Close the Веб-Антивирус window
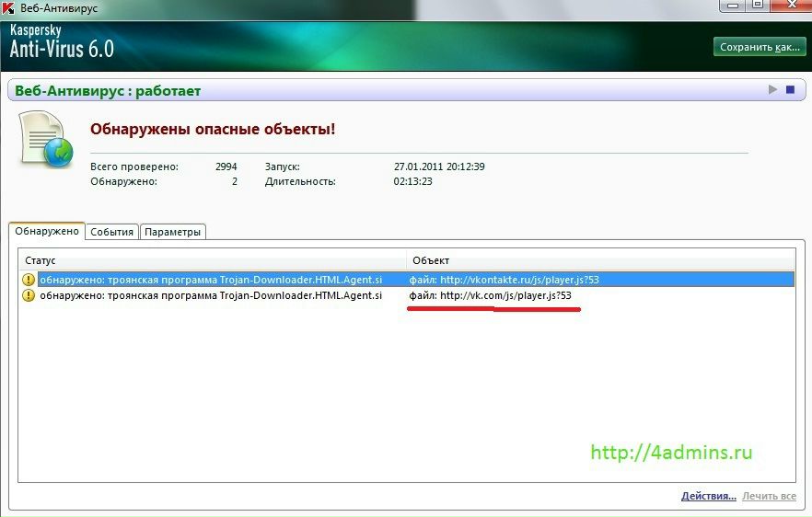This screenshot has width=812, height=517. click(792, 6)
